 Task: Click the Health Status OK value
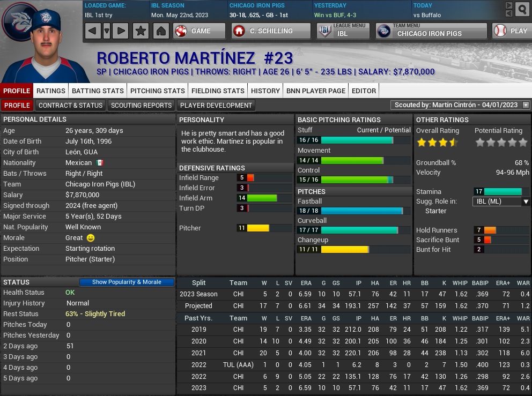pos(70,293)
